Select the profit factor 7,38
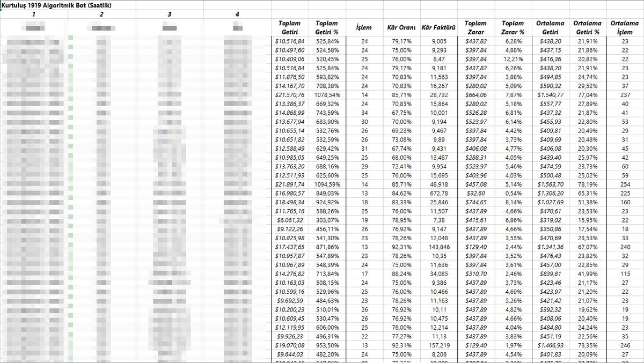Viewport: 644px width, 363px height. (438, 220)
